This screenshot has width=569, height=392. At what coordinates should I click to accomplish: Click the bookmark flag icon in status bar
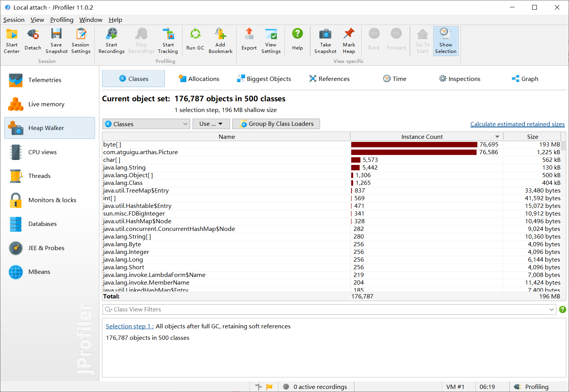pos(269,387)
